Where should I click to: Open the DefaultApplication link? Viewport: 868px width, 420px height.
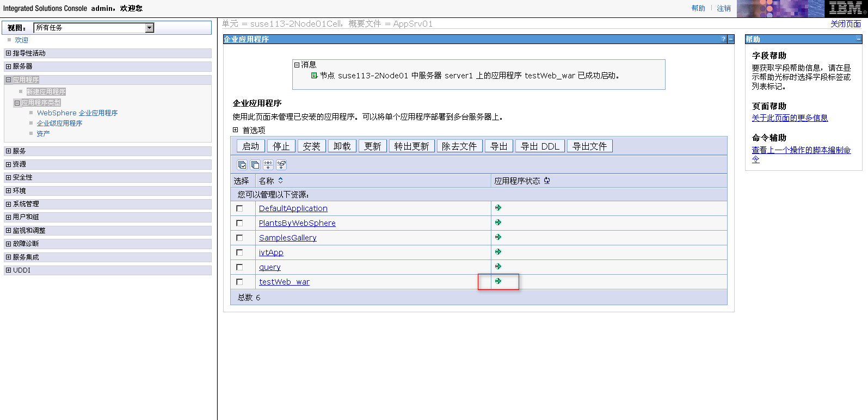(x=293, y=208)
